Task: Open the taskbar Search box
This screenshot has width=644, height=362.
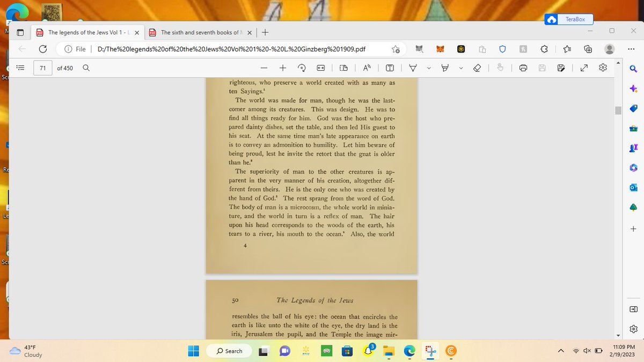Action: [230, 351]
